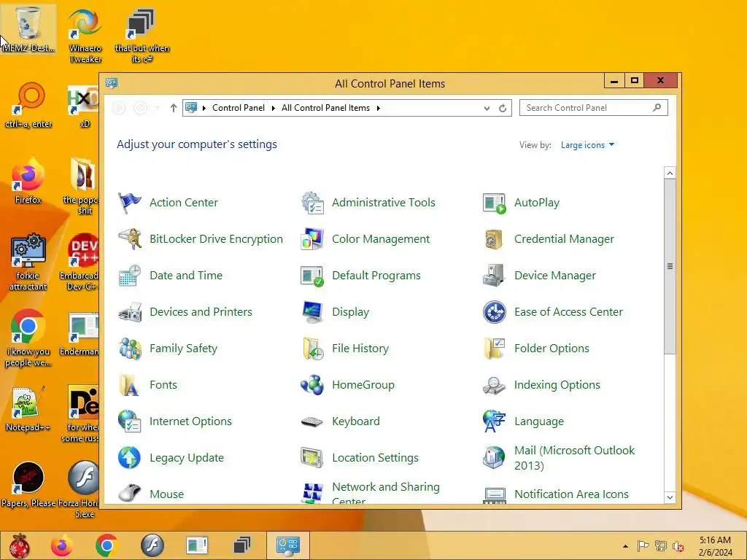This screenshot has height=560, width=747.
Task: Expand the arrow after All Control Panel Items
Action: 379,109
